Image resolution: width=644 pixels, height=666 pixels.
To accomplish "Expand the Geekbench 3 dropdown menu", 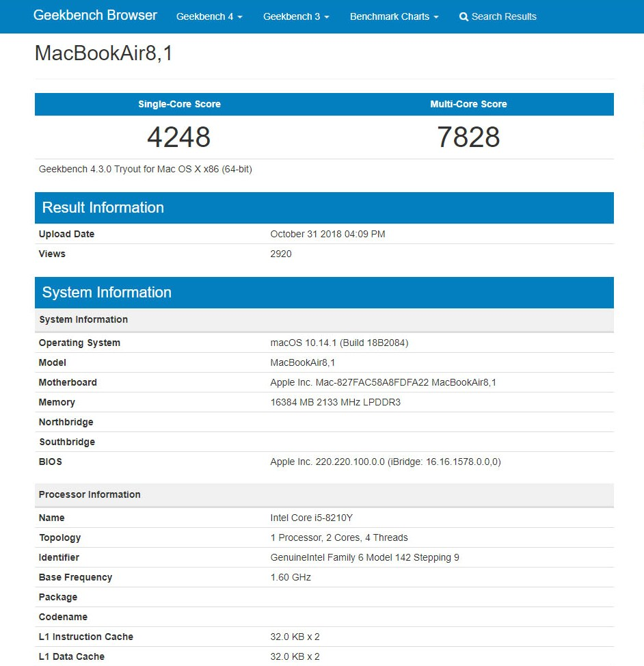I will (x=296, y=16).
